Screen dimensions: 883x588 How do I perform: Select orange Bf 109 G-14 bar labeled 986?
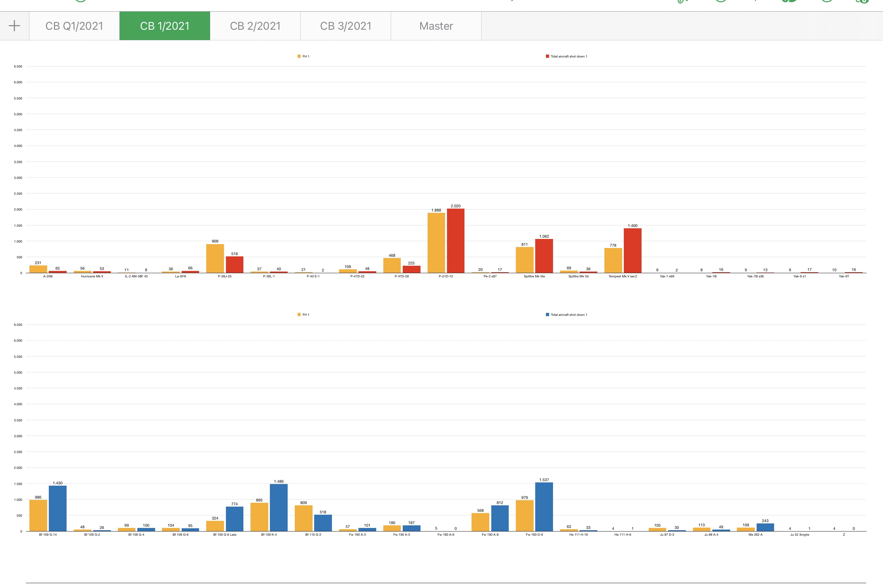coord(38,515)
